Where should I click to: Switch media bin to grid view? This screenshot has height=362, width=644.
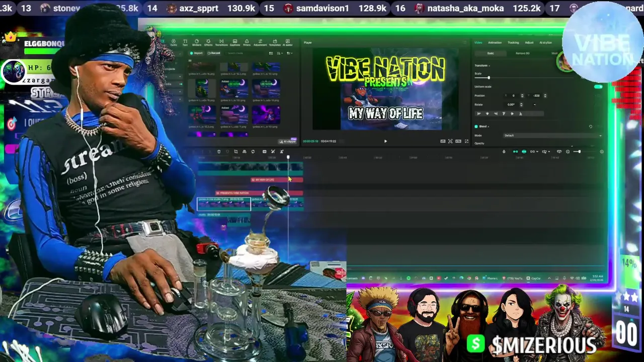coord(271,53)
